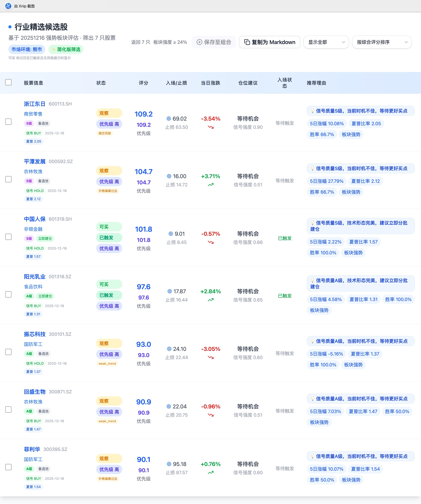Image resolution: width=421 pixels, height=504 pixels.
Task: Click the 农林牧渔 sector link for 回盛生物
Action: click(33, 402)
